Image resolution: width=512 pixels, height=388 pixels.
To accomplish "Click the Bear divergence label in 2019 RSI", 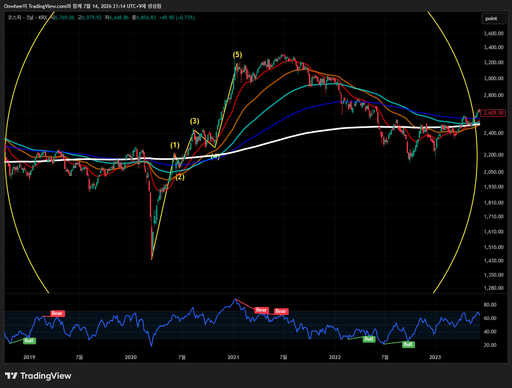I will click(x=57, y=313).
